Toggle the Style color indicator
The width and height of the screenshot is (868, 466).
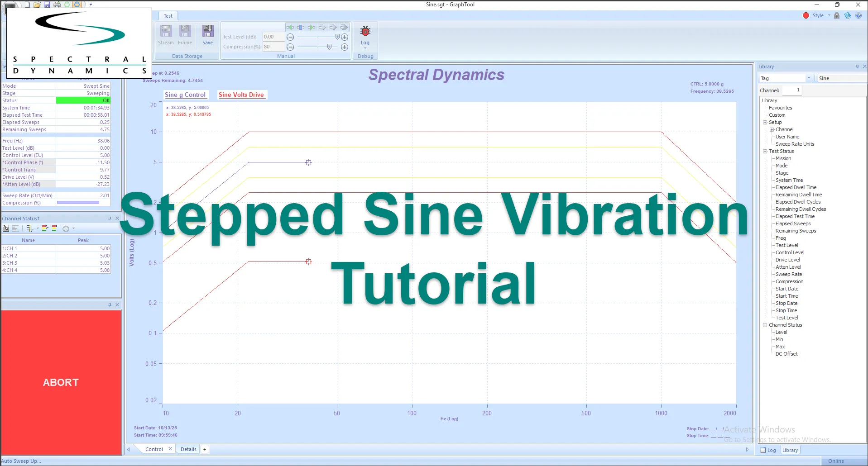[x=806, y=15]
